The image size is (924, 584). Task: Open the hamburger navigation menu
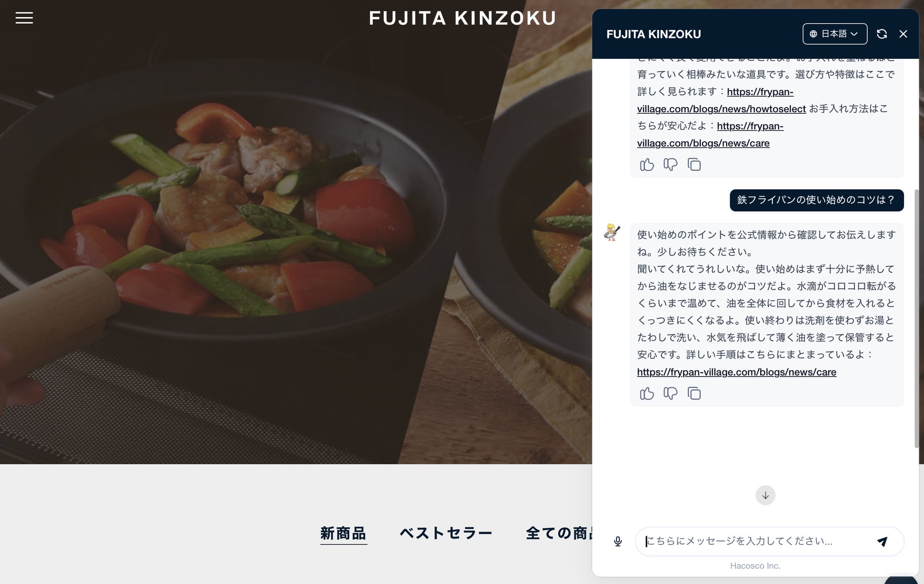pyautogui.click(x=24, y=18)
